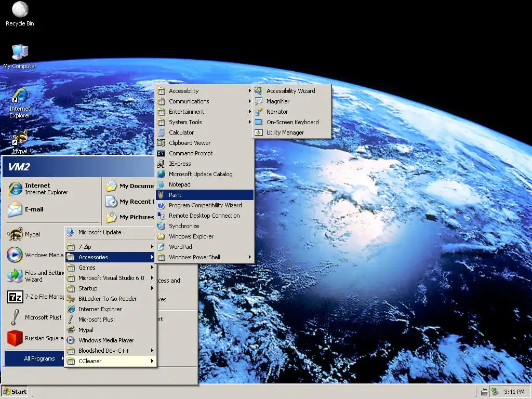Click the Calculator icon in Accessories menu
The height and width of the screenshot is (399, 532).
(x=161, y=132)
